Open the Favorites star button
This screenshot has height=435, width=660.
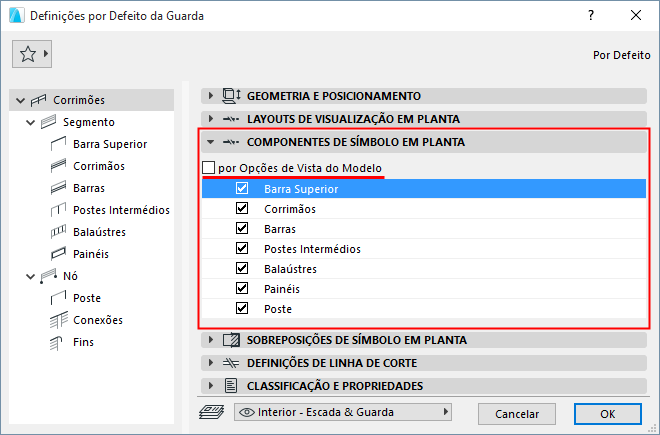[32, 54]
